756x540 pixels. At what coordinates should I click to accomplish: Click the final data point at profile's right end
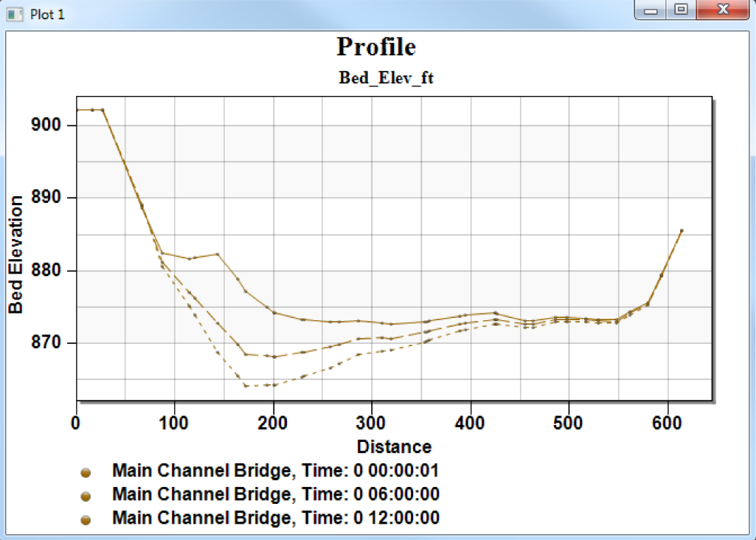point(682,230)
